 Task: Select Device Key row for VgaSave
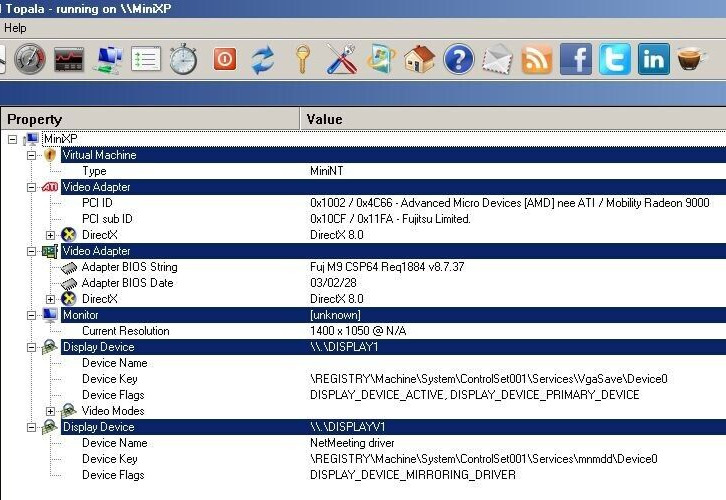click(x=393, y=379)
